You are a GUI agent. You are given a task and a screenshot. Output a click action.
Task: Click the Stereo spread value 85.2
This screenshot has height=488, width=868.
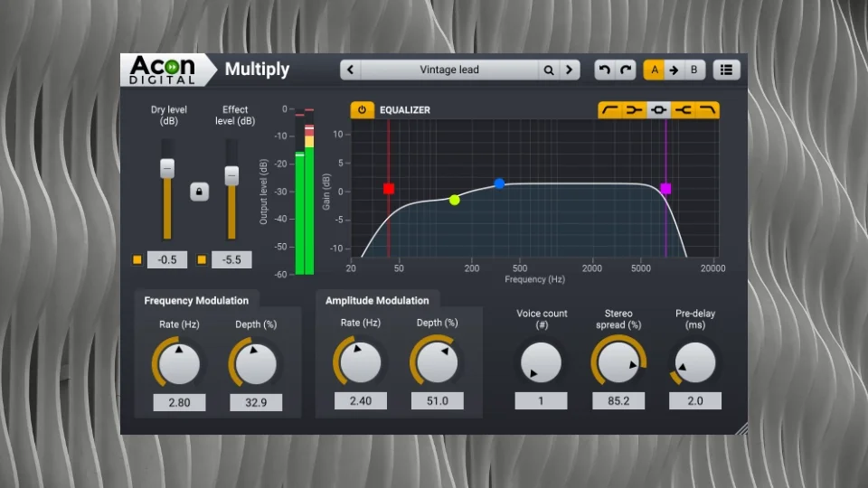618,400
